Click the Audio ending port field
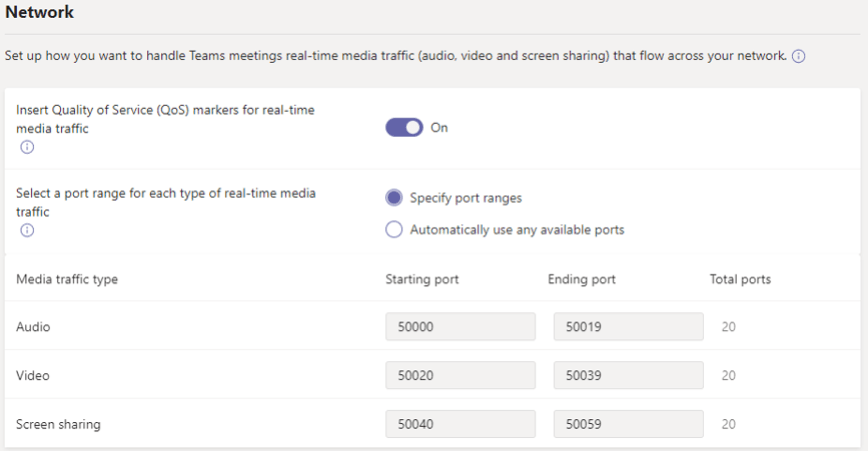Viewport: 868px width, 451px height. 628,327
